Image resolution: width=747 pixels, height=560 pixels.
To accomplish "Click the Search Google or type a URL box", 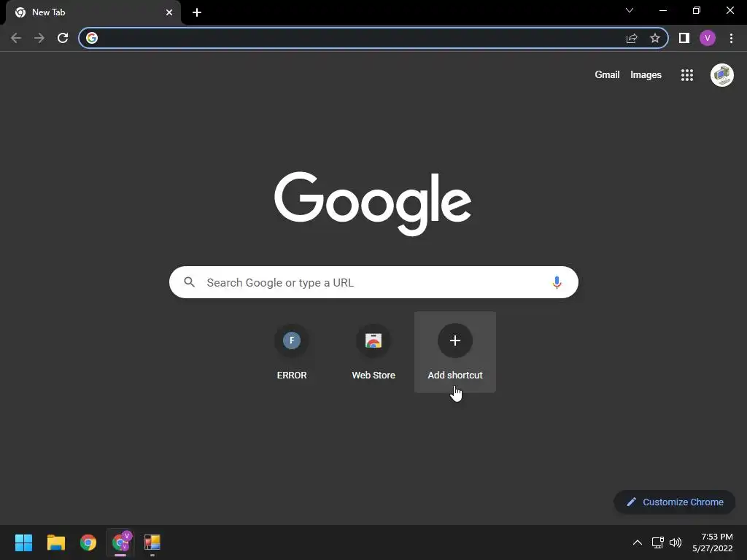I will (x=373, y=282).
